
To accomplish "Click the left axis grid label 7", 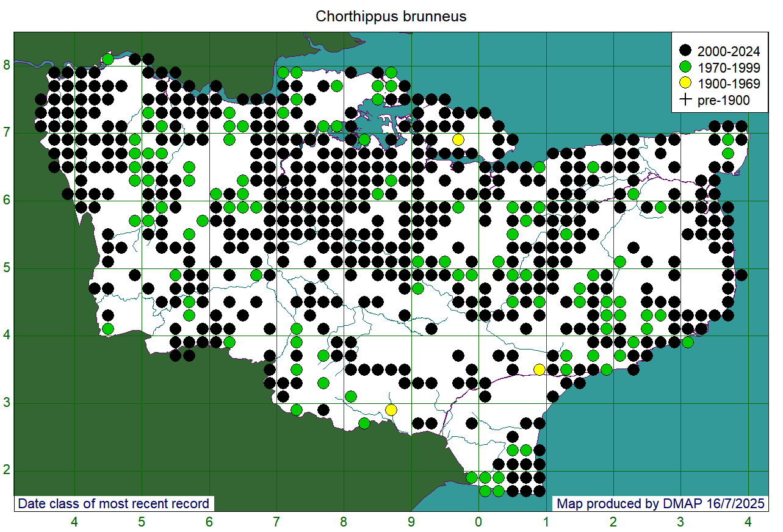I will (x=6, y=133).
